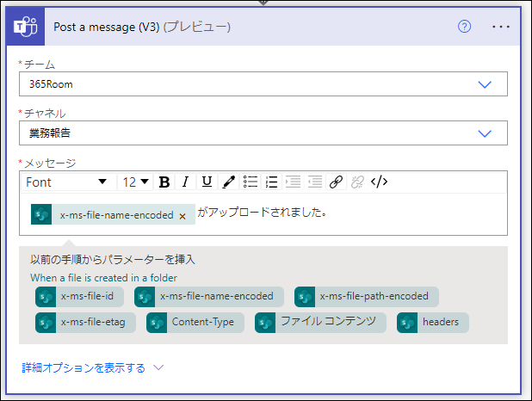
Task: Insert the Content-Type parameter
Action: coord(195,323)
